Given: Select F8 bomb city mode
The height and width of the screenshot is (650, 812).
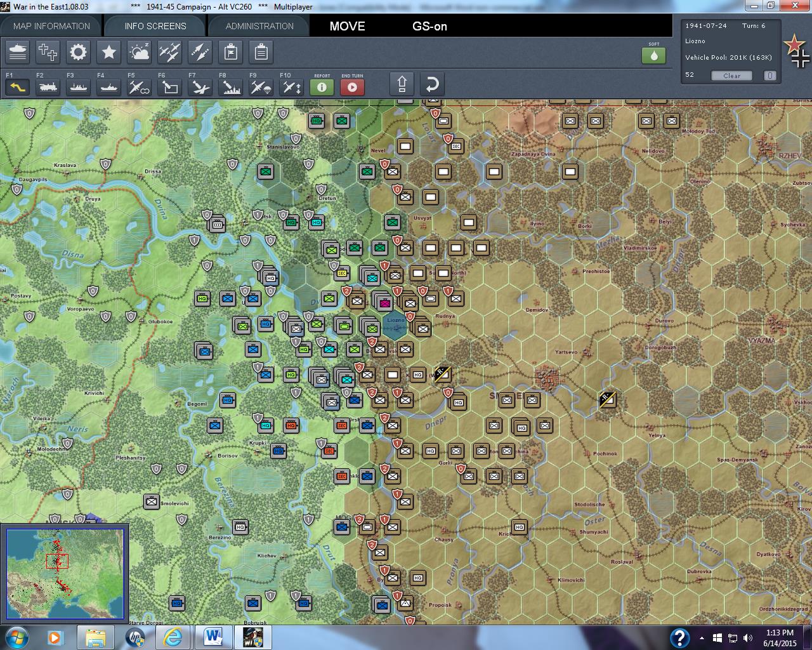Looking at the screenshot, I should coord(231,87).
